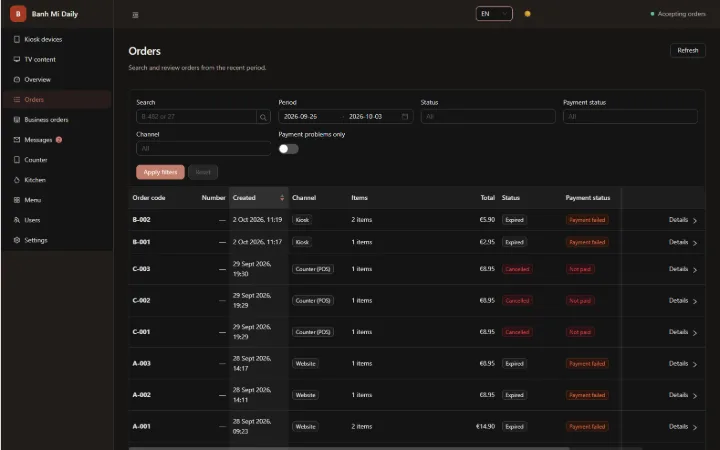Click the green Accepting orders status dot
The height and width of the screenshot is (450, 720).
(x=652, y=14)
